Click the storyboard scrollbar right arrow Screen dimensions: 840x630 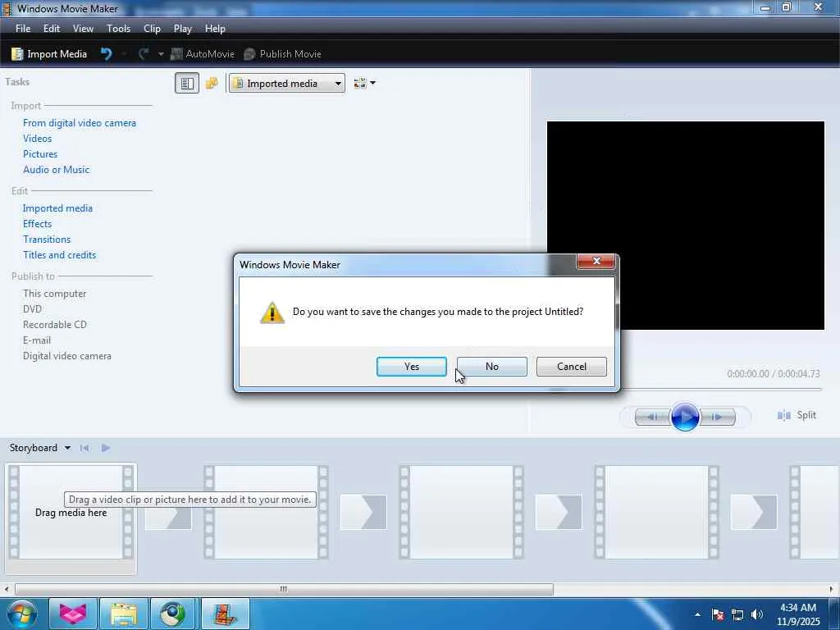pos(832,589)
